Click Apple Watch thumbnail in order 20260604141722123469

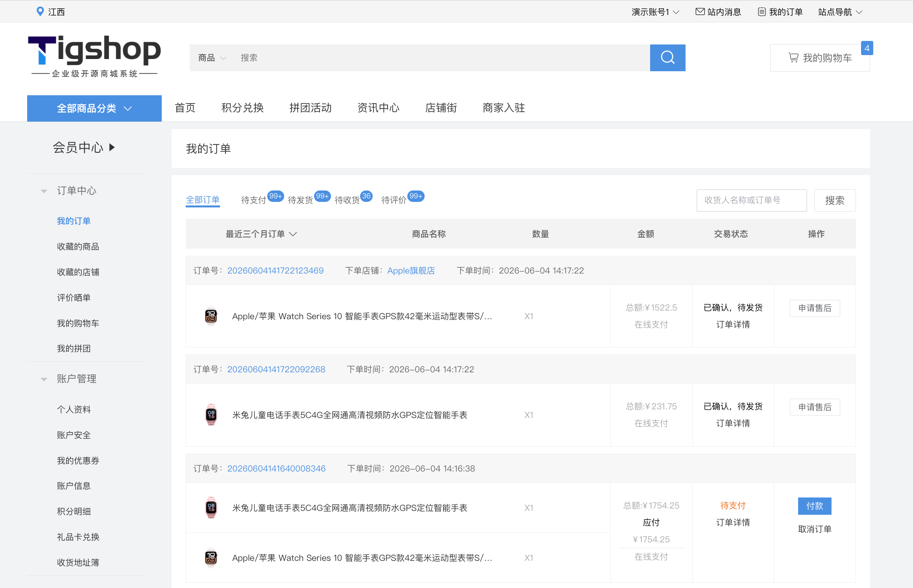pos(211,316)
